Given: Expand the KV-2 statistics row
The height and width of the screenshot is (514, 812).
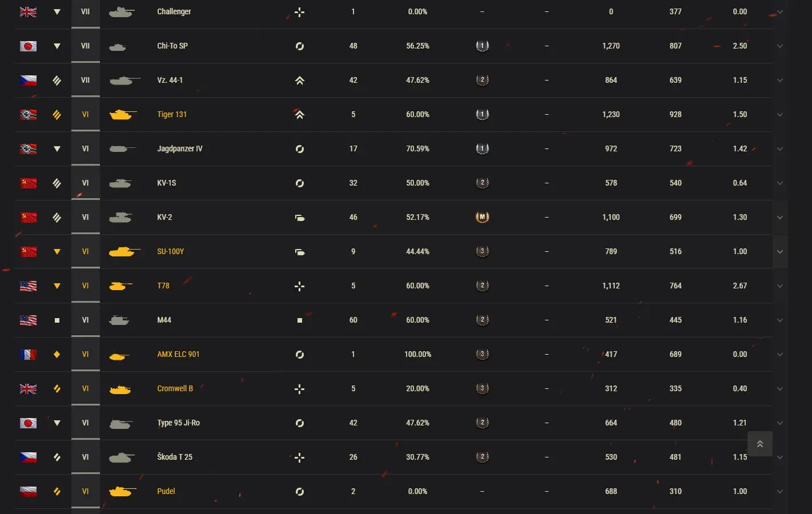Looking at the screenshot, I should click(780, 218).
